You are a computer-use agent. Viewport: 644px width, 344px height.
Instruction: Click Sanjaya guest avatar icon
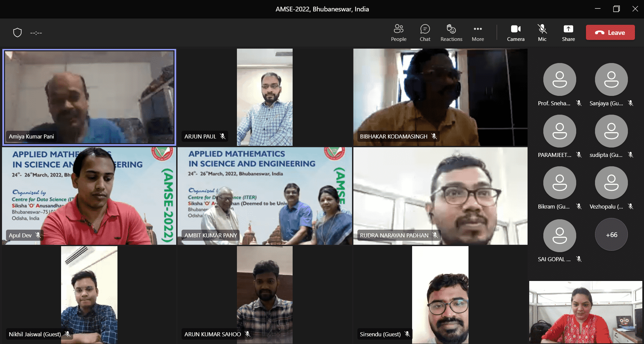(611, 79)
